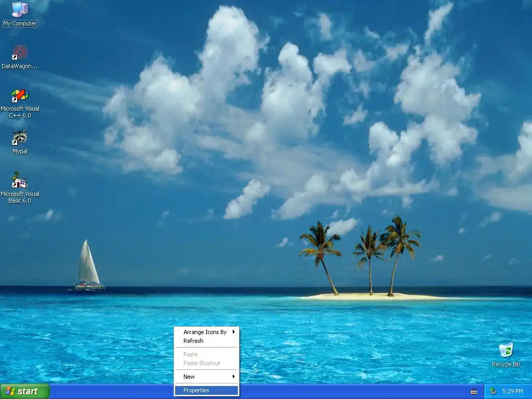
Task: Click the Mypal label text
Action: point(20,151)
